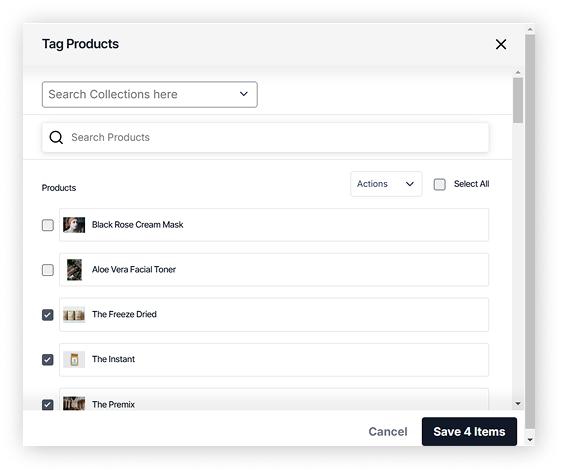The height and width of the screenshot is (473, 562).
Task: Uncheck The Instant checkbox
Action: (x=48, y=359)
